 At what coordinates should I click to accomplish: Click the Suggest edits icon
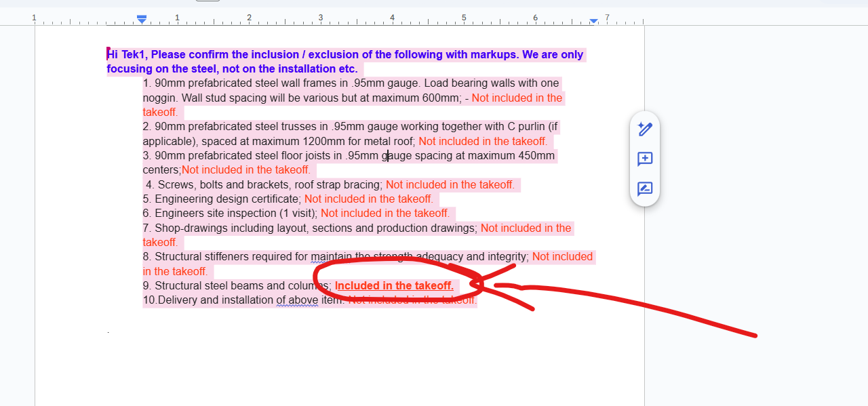click(645, 189)
